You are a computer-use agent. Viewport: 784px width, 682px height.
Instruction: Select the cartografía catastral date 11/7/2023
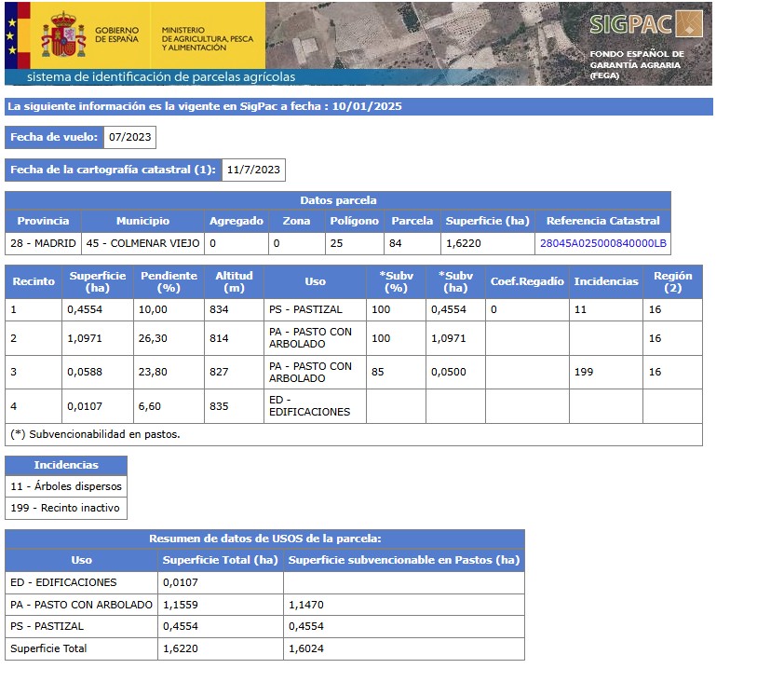coord(253,170)
